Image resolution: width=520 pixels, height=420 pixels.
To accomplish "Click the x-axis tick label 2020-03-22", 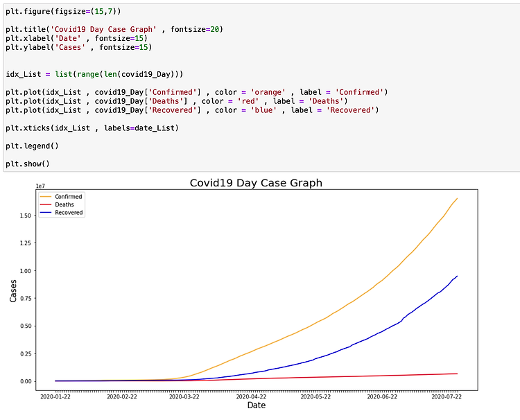I will click(x=184, y=397).
